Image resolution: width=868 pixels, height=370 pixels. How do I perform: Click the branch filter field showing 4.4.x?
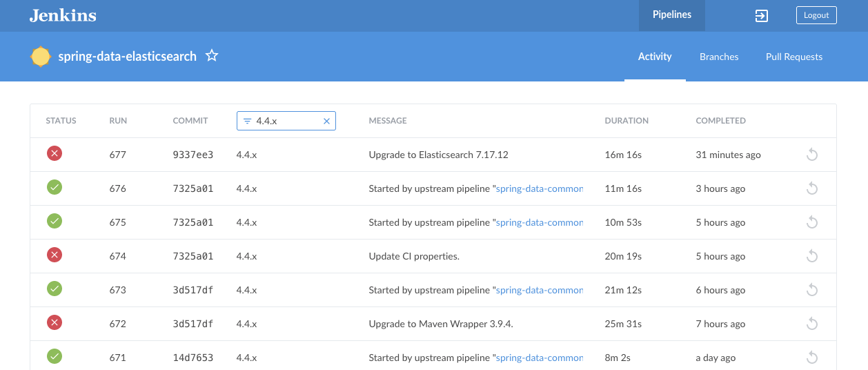[x=286, y=121]
